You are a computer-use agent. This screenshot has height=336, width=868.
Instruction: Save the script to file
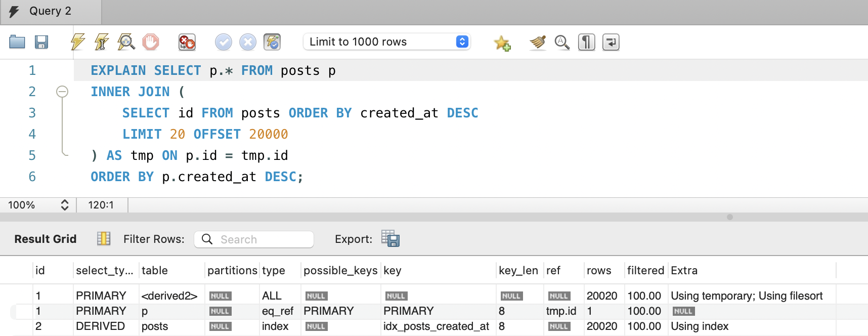point(41,42)
